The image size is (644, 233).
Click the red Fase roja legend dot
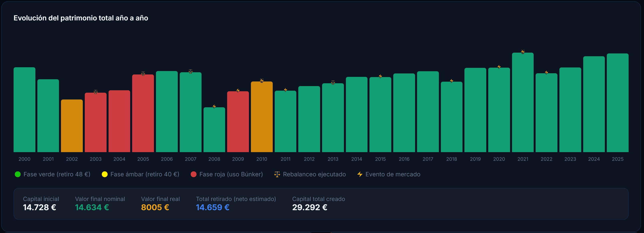(x=194, y=174)
